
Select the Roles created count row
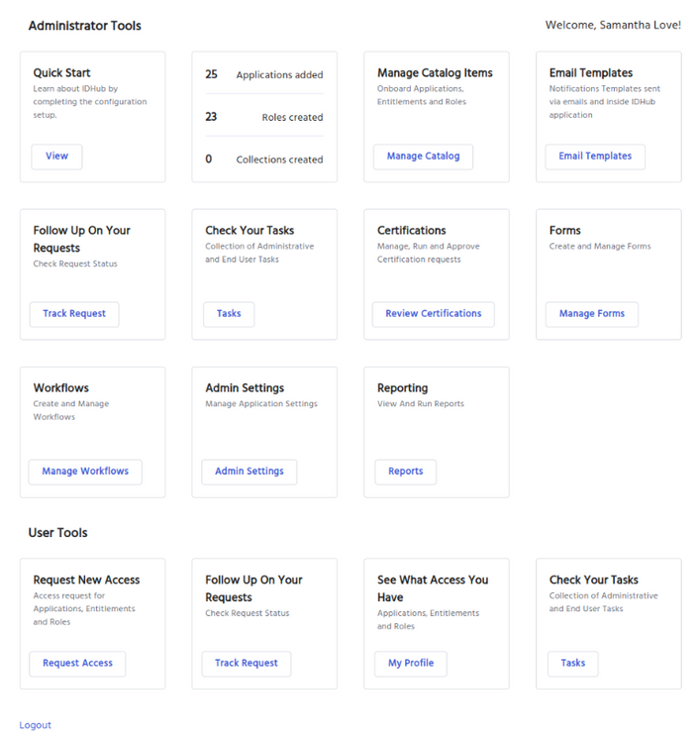click(x=263, y=117)
